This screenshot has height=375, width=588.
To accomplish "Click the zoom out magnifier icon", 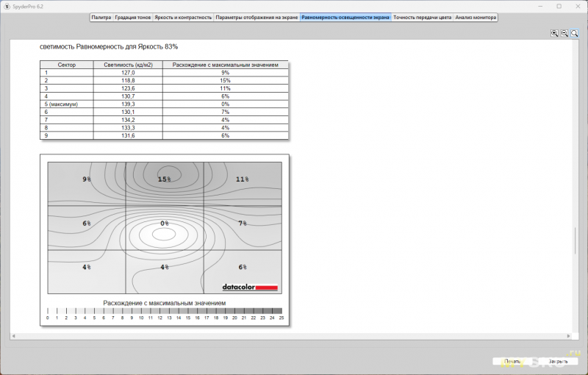I will tap(564, 33).
